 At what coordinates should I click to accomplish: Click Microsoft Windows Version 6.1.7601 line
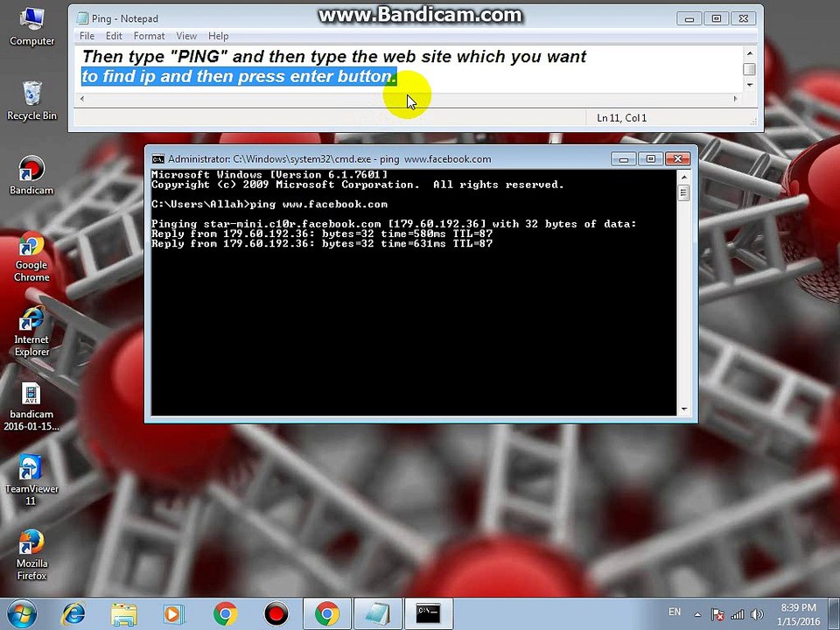pyautogui.click(x=269, y=175)
